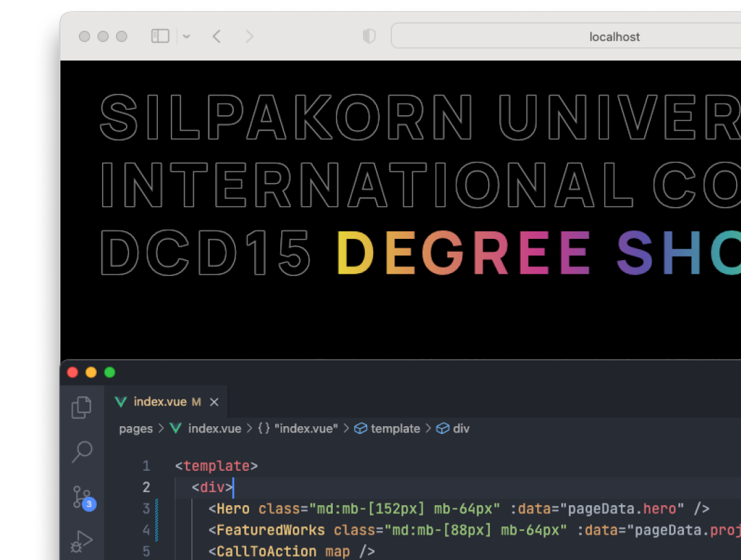The width and height of the screenshot is (741, 560).
Task: Switch to the index.vue editor tab
Action: 166,401
